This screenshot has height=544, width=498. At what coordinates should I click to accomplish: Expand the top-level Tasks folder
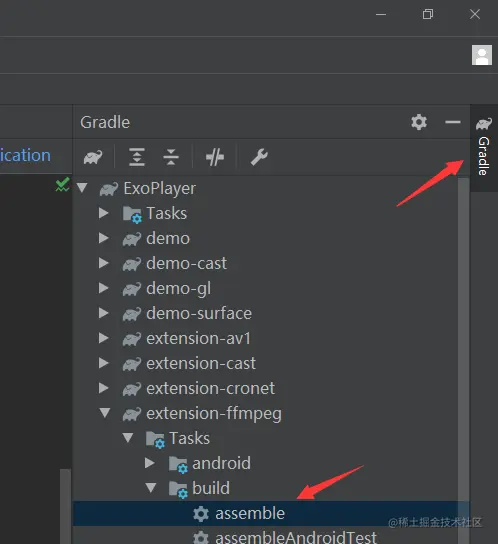tap(103, 213)
